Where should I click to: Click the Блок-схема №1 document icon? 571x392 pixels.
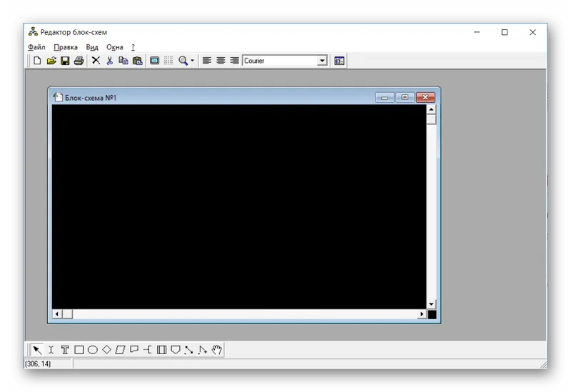(x=58, y=97)
